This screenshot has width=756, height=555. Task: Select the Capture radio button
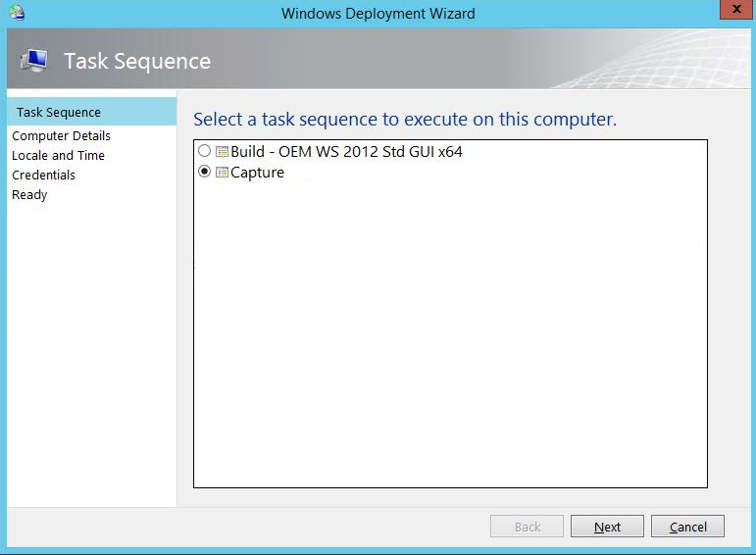coord(204,173)
